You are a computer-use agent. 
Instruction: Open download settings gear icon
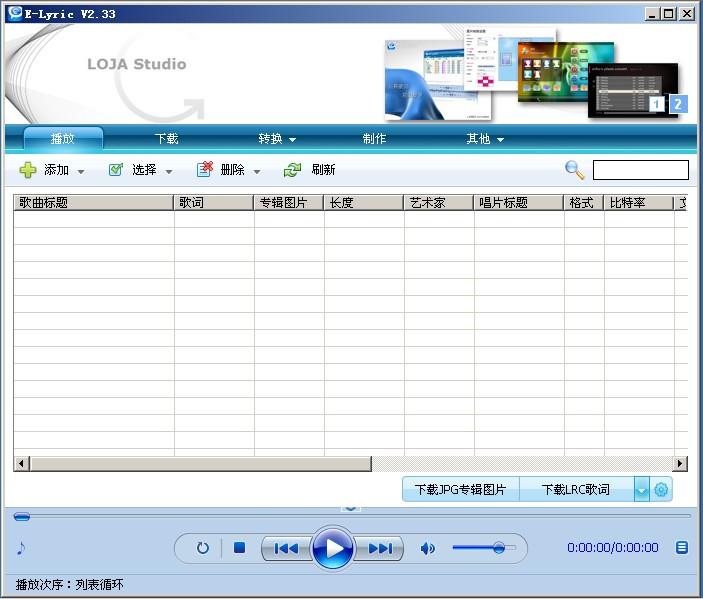(x=661, y=490)
